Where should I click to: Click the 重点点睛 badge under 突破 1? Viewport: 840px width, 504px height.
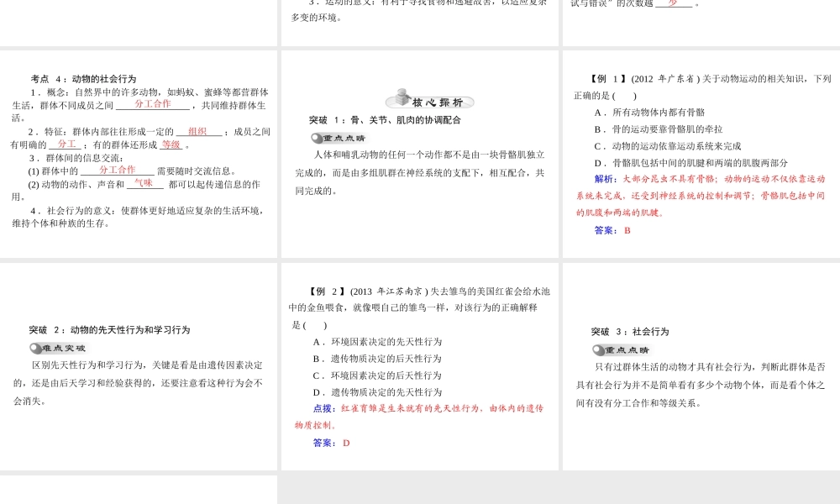tap(339, 139)
